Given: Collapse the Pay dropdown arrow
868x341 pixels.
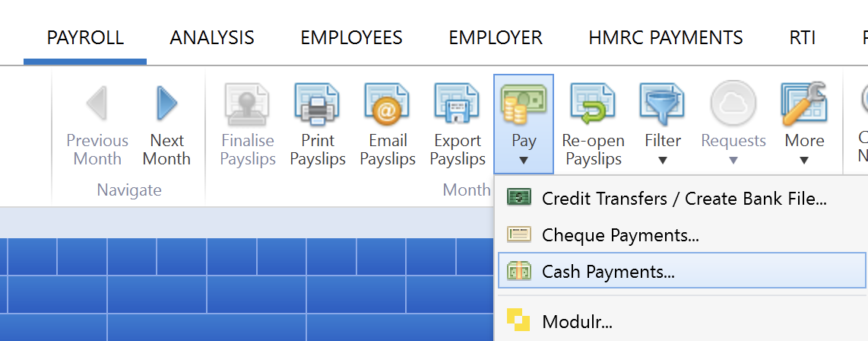Looking at the screenshot, I should coord(524,161).
